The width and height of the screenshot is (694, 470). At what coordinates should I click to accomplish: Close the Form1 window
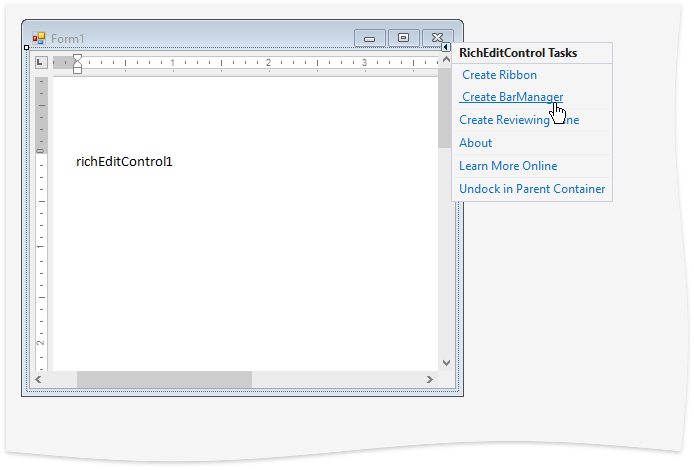click(x=438, y=38)
